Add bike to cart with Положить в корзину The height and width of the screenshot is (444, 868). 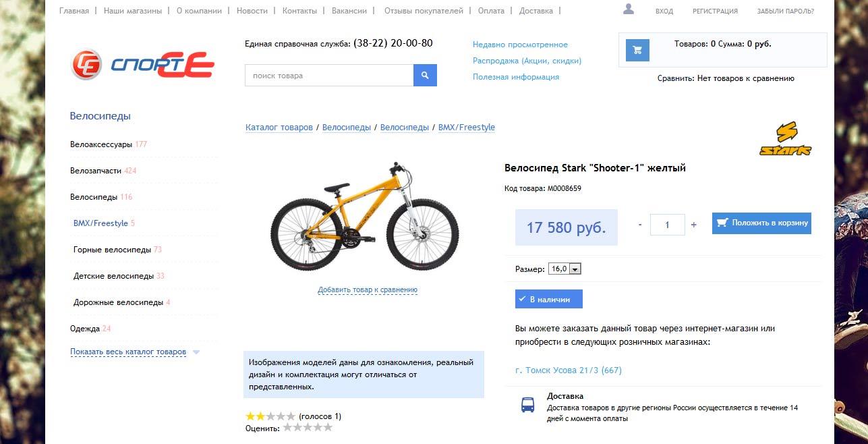tap(761, 223)
